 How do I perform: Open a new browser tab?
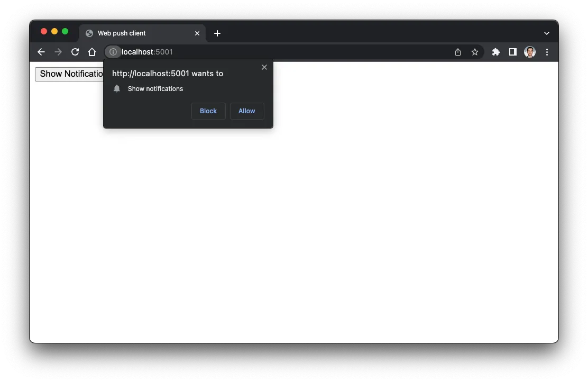click(x=217, y=33)
